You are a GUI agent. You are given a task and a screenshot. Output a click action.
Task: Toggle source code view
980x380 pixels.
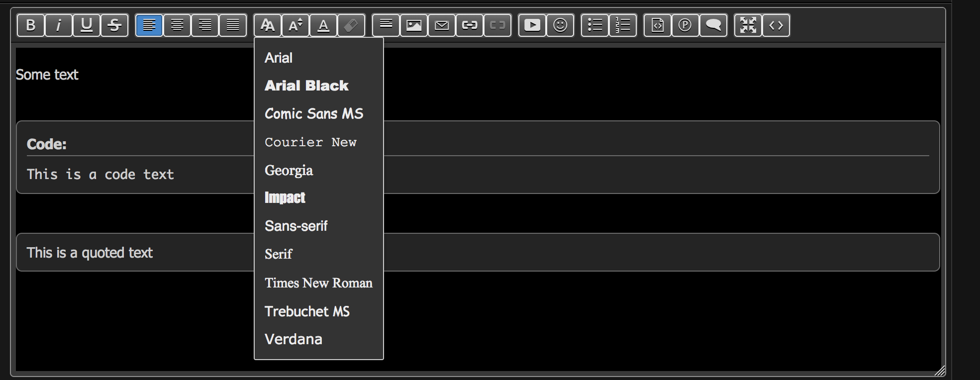(x=776, y=25)
